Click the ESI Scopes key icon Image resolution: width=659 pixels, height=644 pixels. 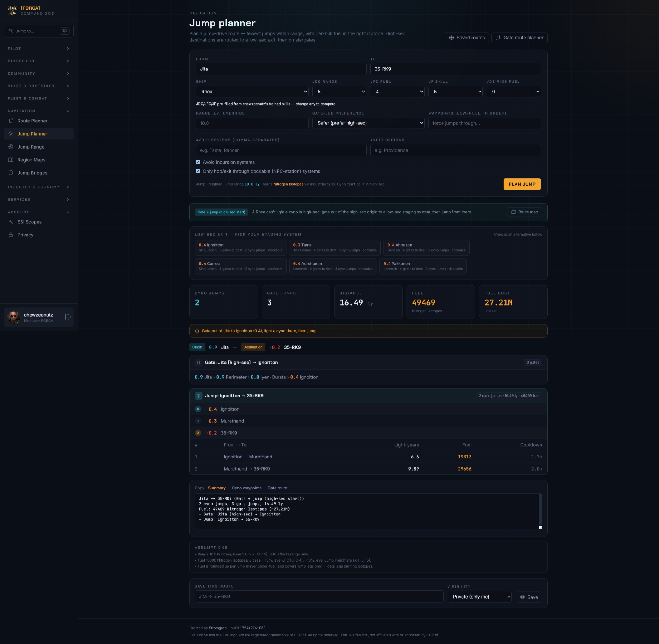click(x=11, y=222)
